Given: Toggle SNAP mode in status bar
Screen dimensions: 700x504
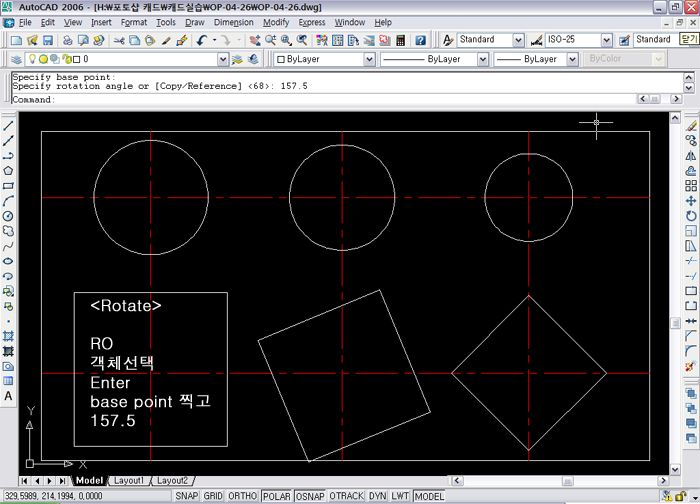Looking at the screenshot, I should point(187,496).
